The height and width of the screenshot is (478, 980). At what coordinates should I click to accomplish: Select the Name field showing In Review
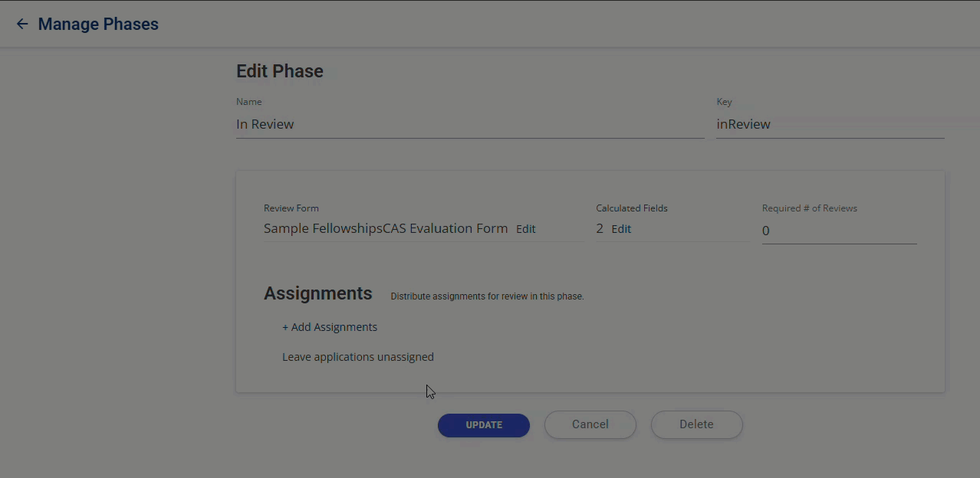point(469,124)
